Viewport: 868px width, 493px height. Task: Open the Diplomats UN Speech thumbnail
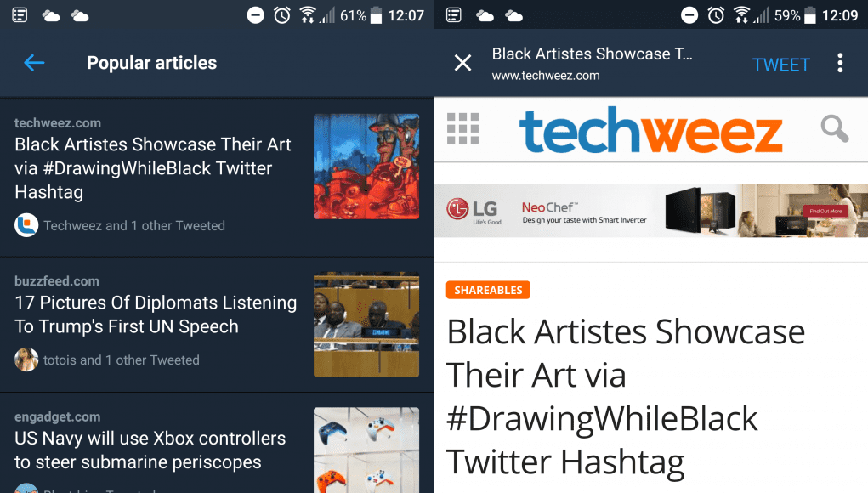(366, 324)
